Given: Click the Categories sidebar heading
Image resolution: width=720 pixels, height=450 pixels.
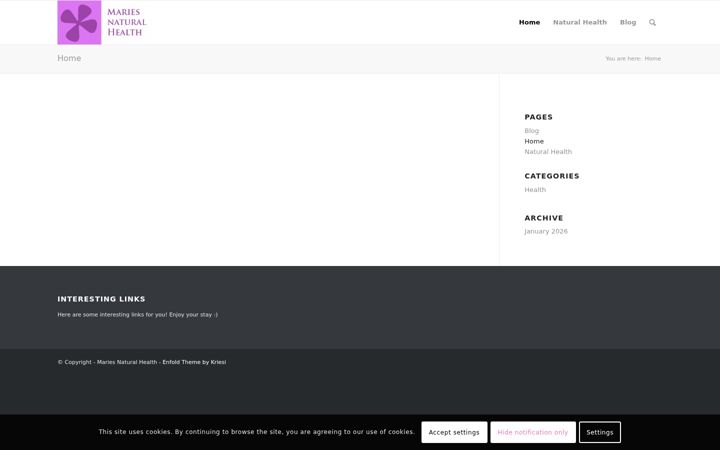Looking at the screenshot, I should pyautogui.click(x=552, y=176).
